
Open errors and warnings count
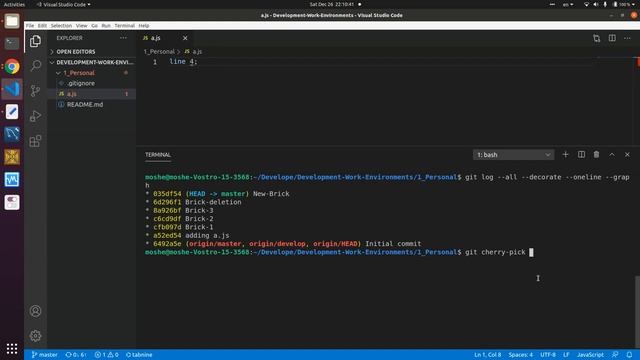(x=107, y=355)
